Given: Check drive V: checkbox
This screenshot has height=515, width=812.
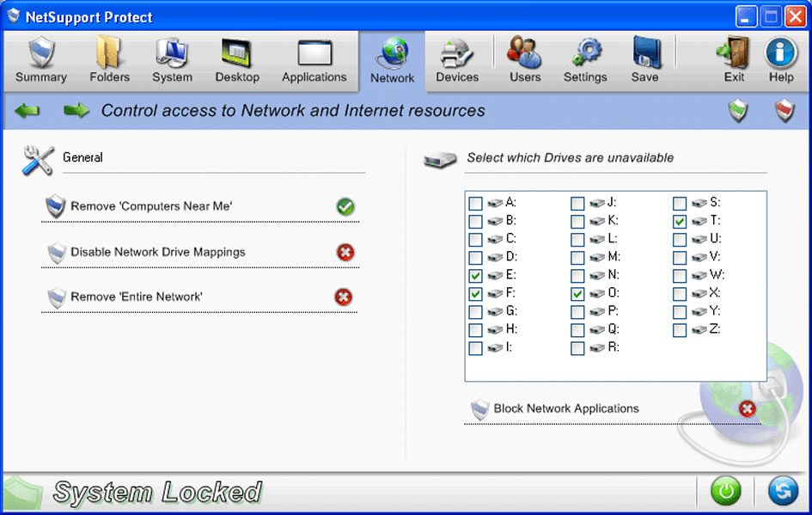Looking at the screenshot, I should pyautogui.click(x=680, y=258).
